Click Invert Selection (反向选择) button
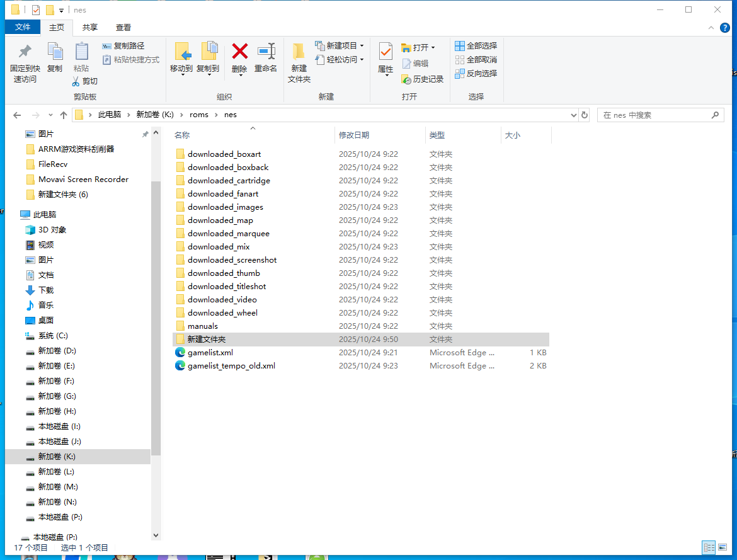This screenshot has width=737, height=560. click(476, 74)
